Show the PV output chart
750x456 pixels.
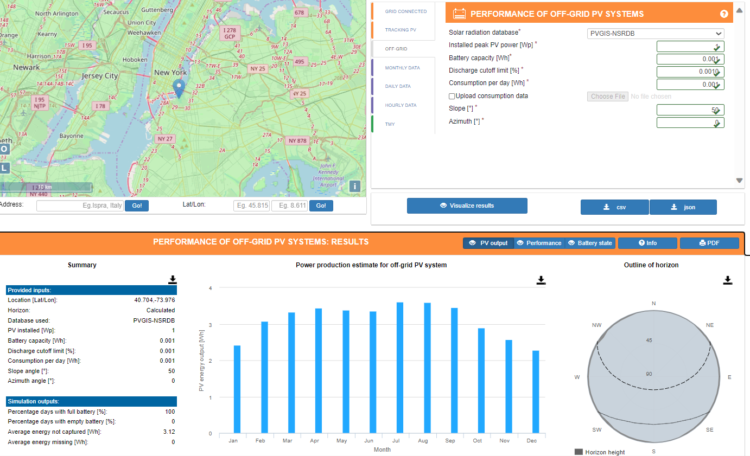489,243
